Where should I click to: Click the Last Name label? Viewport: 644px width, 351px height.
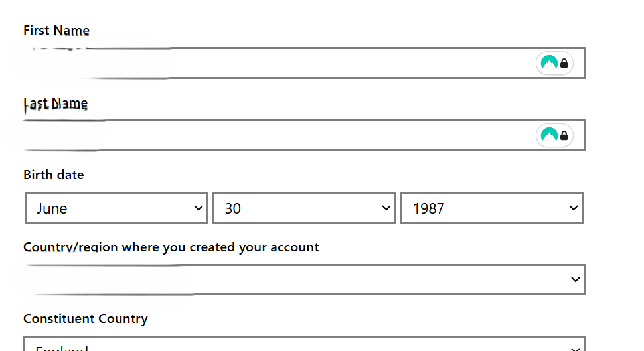point(56,104)
